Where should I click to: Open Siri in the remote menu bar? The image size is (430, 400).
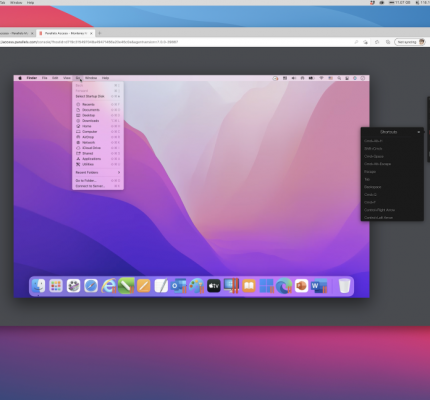[x=355, y=78]
